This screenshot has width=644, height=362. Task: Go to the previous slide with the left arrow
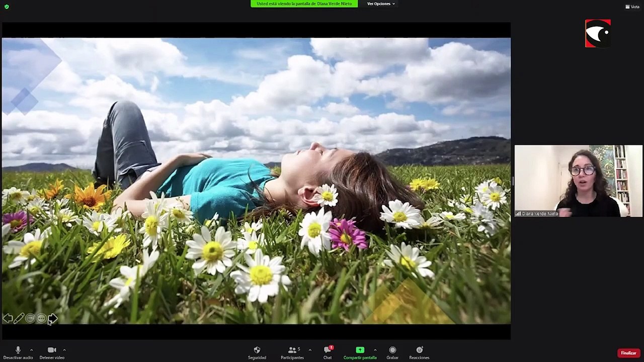[8, 318]
